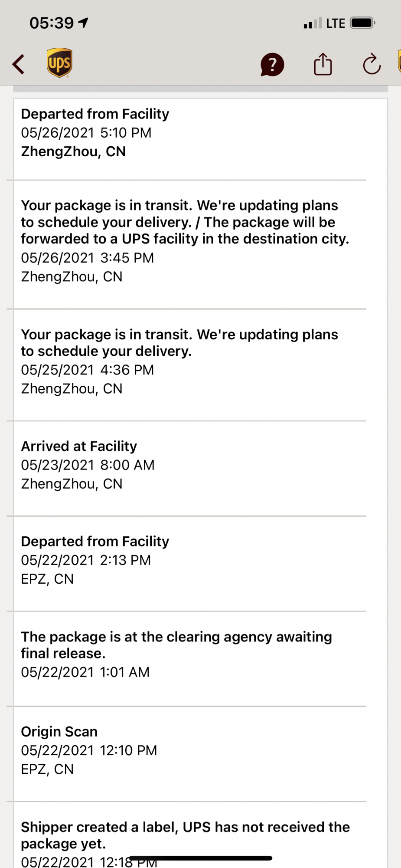Tap the home indicator bar
This screenshot has width=401, height=868.
200,858
